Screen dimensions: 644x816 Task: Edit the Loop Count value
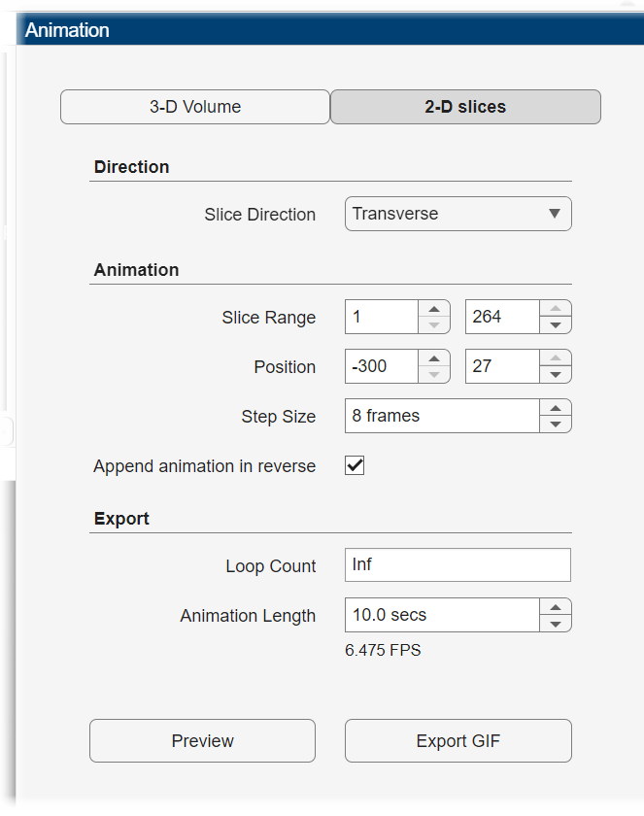click(x=458, y=564)
